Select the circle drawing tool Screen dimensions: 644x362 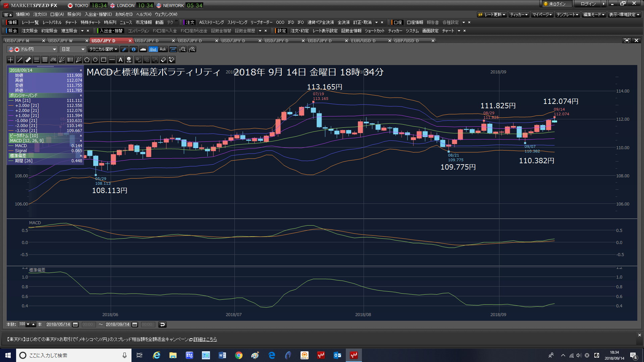pos(95,60)
